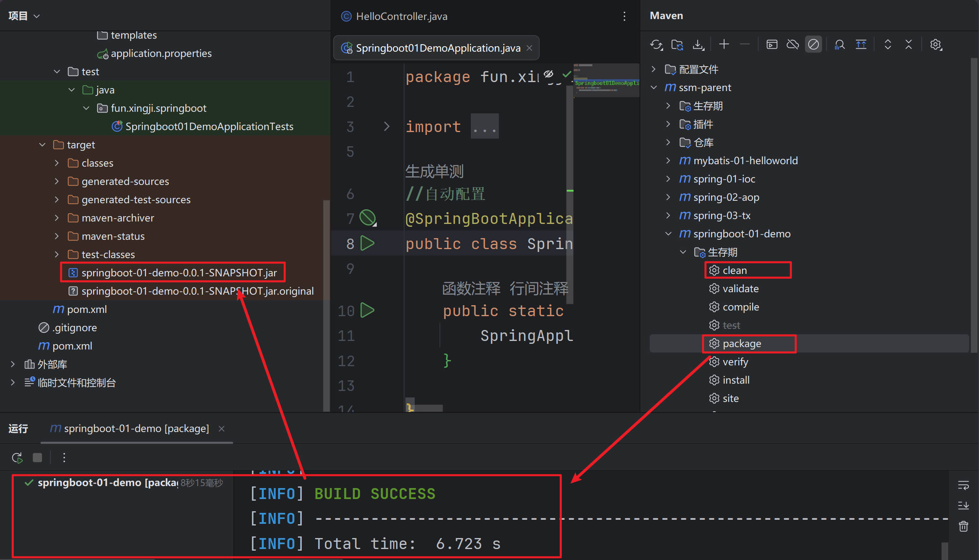Click the add Maven project plus icon

(x=724, y=44)
